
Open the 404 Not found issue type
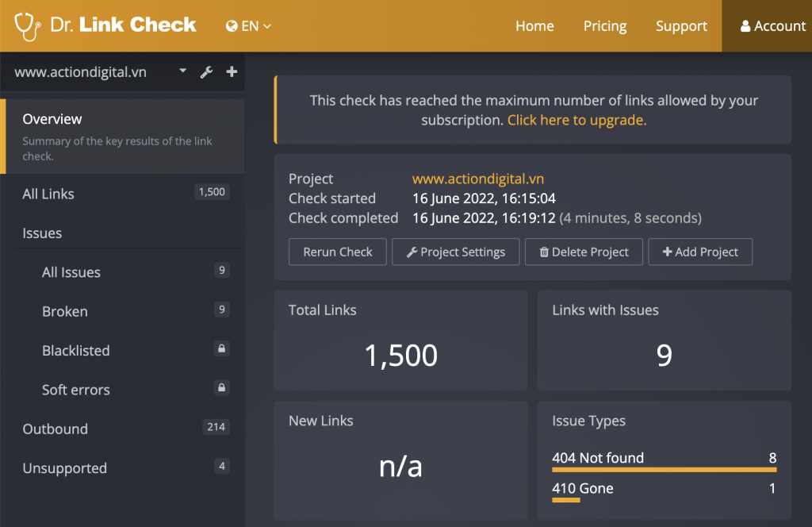(x=598, y=458)
